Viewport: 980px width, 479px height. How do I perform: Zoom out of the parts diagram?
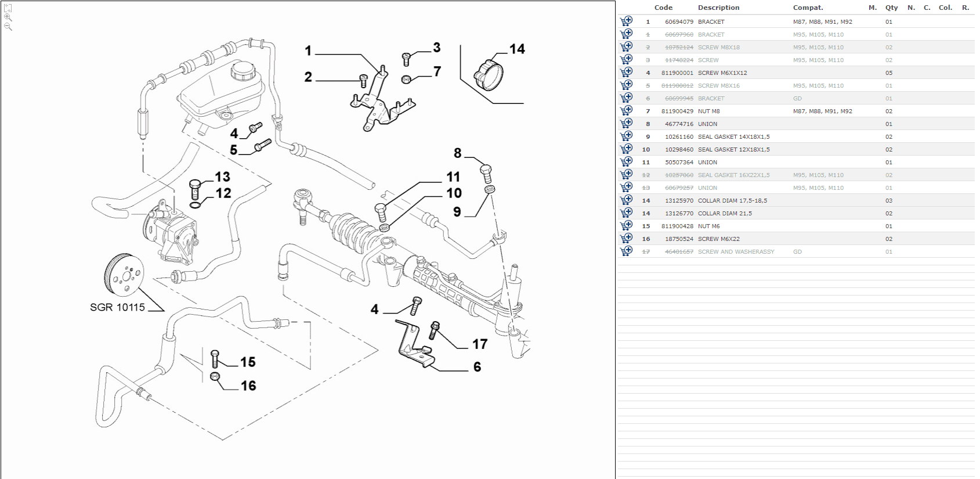(x=8, y=27)
